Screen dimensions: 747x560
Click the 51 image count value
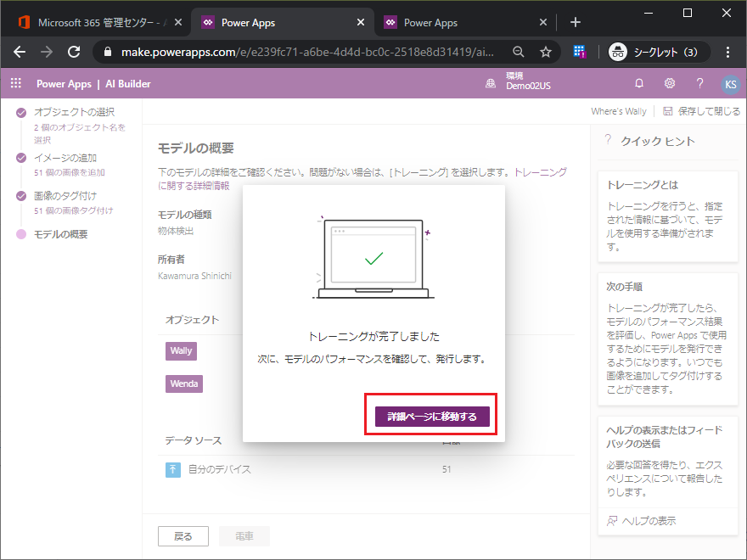[447, 469]
